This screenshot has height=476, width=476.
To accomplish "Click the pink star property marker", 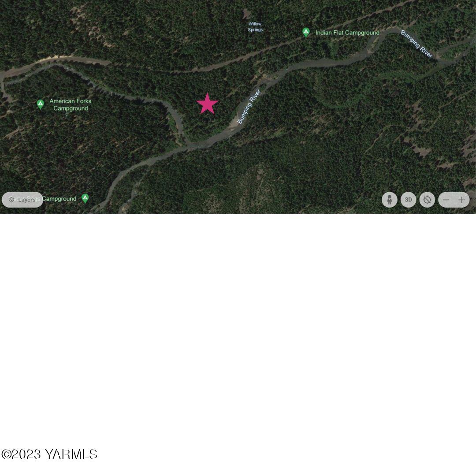I will point(207,104).
